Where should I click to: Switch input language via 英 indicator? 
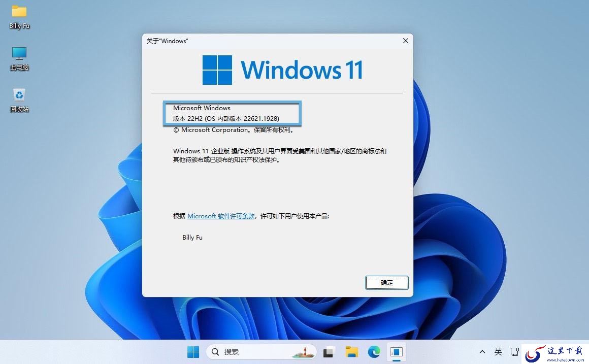coord(498,352)
